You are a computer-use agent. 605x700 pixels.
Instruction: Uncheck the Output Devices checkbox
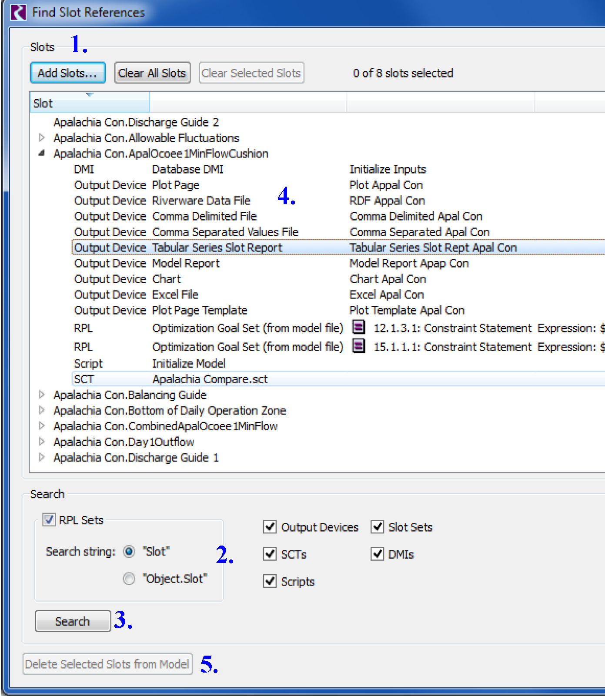click(x=270, y=527)
